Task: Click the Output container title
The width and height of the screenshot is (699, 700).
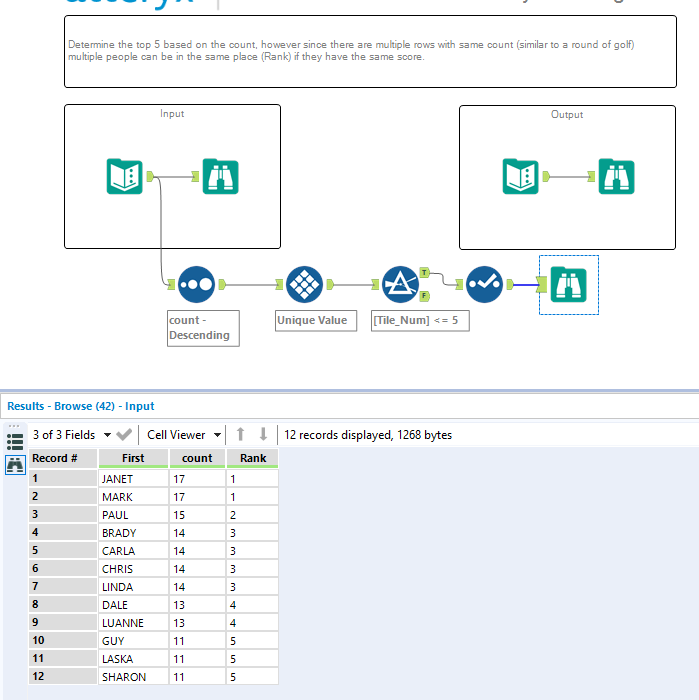Action: (567, 115)
